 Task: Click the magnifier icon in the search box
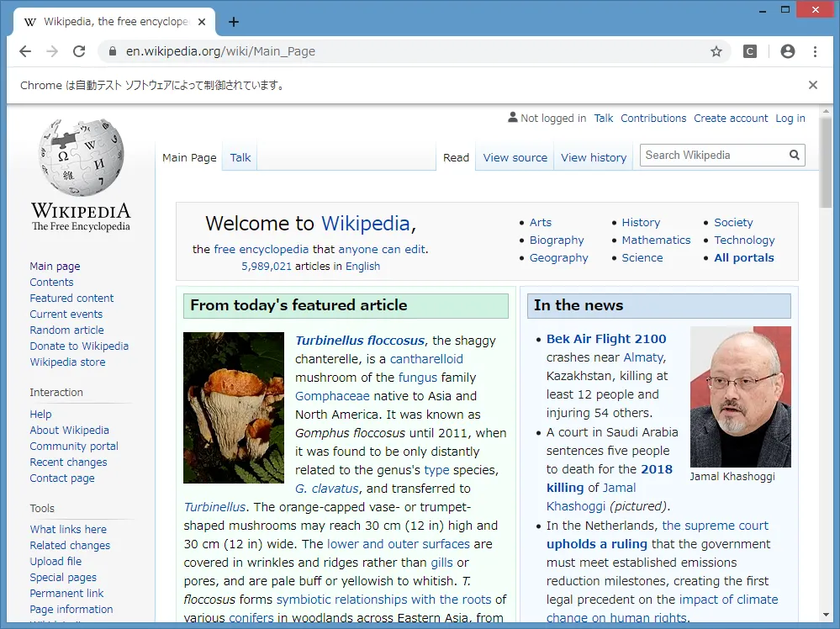793,155
